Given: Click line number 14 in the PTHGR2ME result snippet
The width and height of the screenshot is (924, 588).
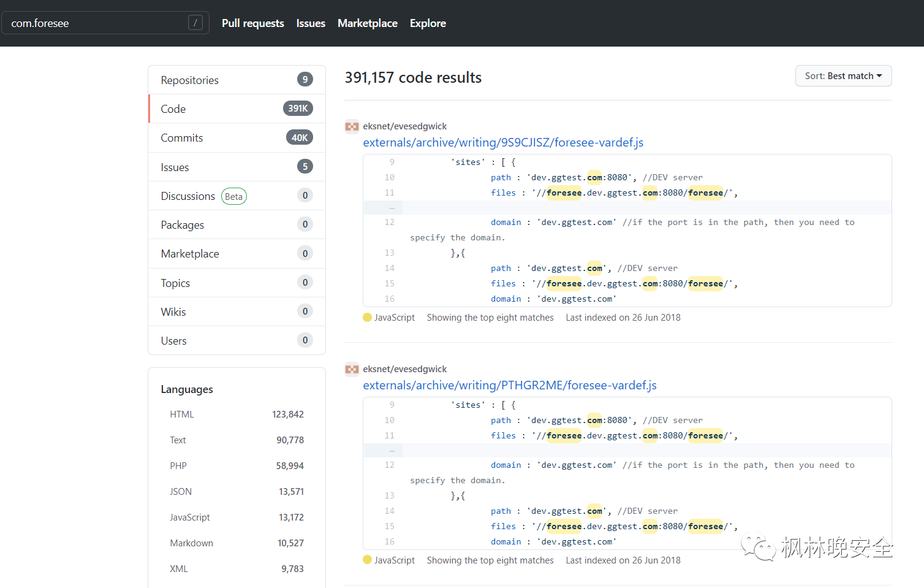Looking at the screenshot, I should (390, 511).
